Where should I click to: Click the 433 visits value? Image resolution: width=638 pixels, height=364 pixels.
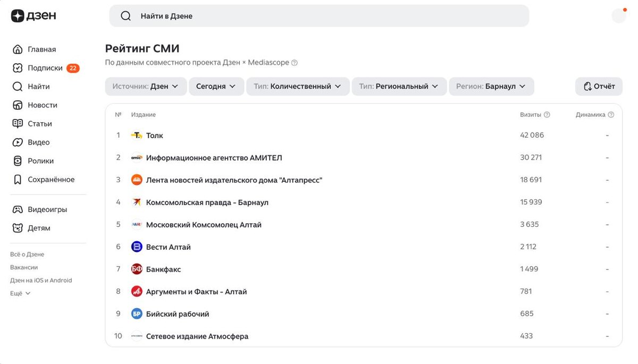pos(526,336)
